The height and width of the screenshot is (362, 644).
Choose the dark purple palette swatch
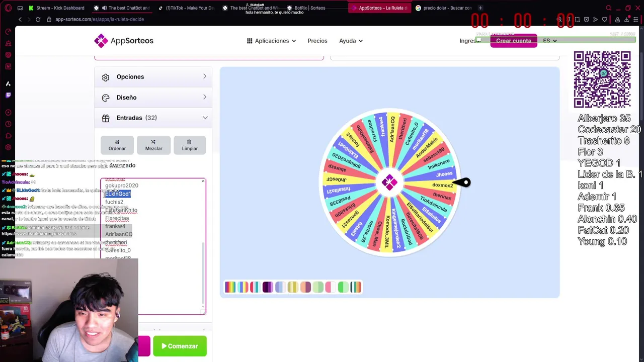pyautogui.click(x=268, y=287)
